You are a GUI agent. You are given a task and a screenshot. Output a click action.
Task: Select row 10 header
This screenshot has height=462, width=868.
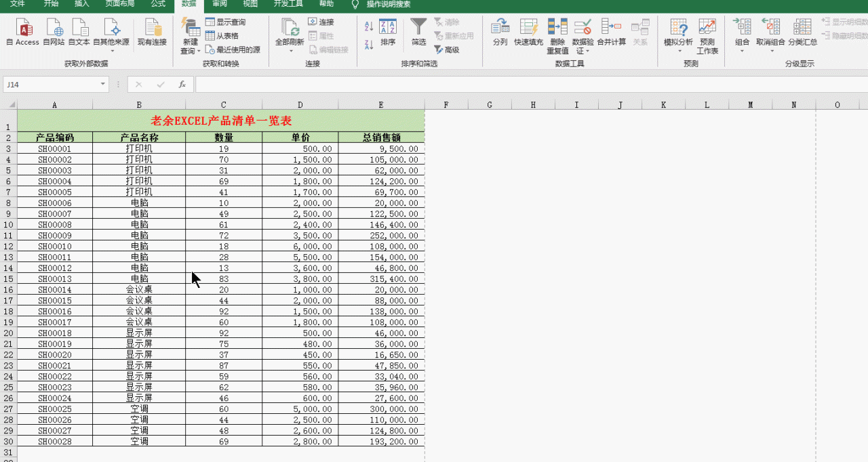point(8,224)
